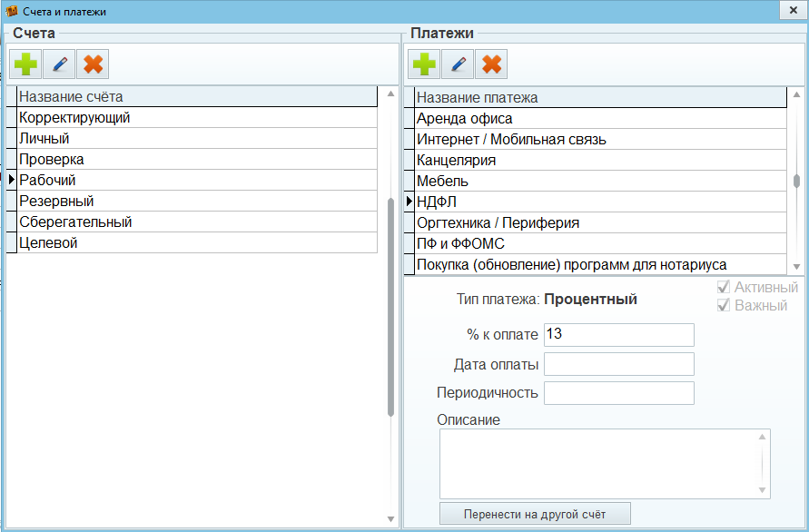Screen dimensions: 809x532
Task: Click the % к оплате input field
Action: point(618,335)
